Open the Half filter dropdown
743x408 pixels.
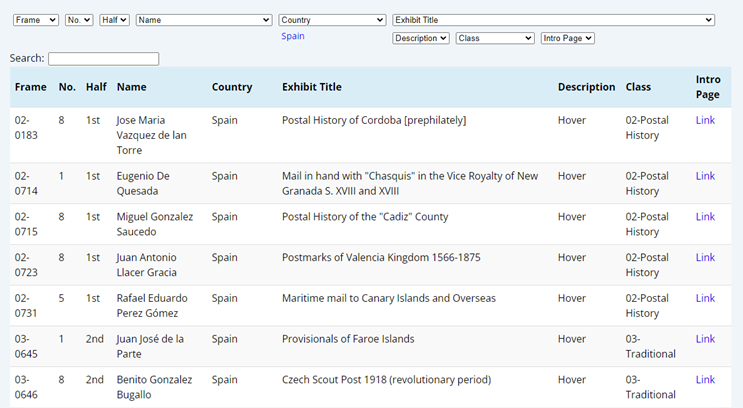point(114,20)
